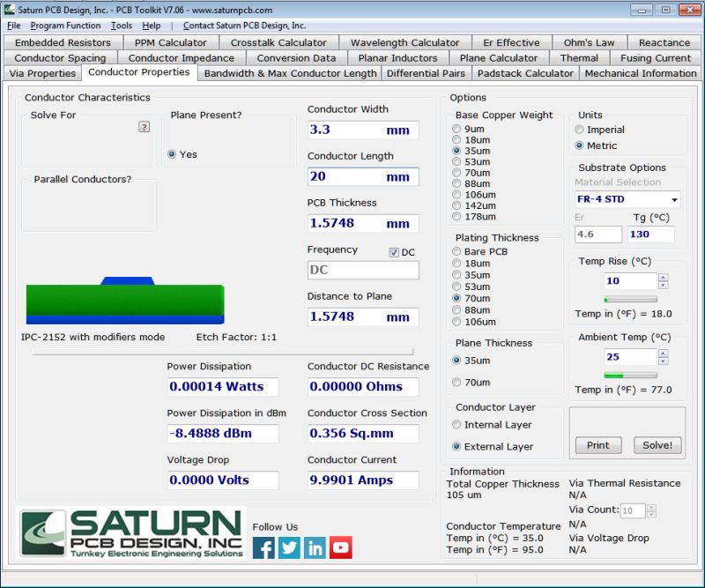The image size is (705, 588).
Task: Open the Twitter icon link
Action: tap(289, 547)
